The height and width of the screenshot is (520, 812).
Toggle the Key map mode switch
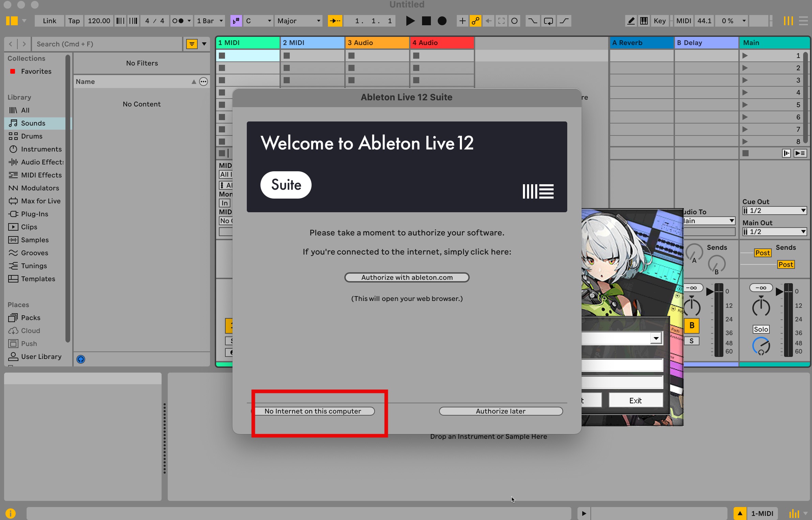[659, 21]
